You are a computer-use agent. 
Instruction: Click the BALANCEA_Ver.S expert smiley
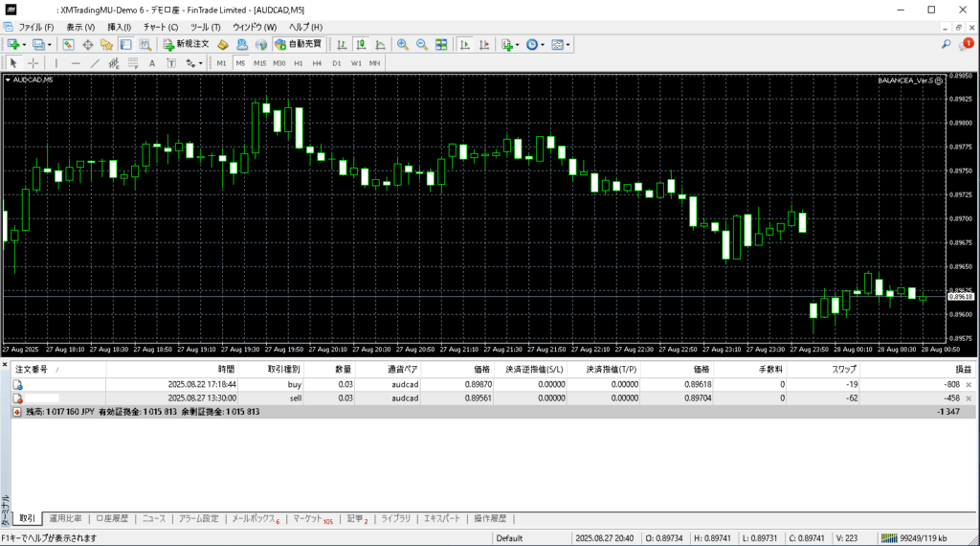tap(938, 80)
